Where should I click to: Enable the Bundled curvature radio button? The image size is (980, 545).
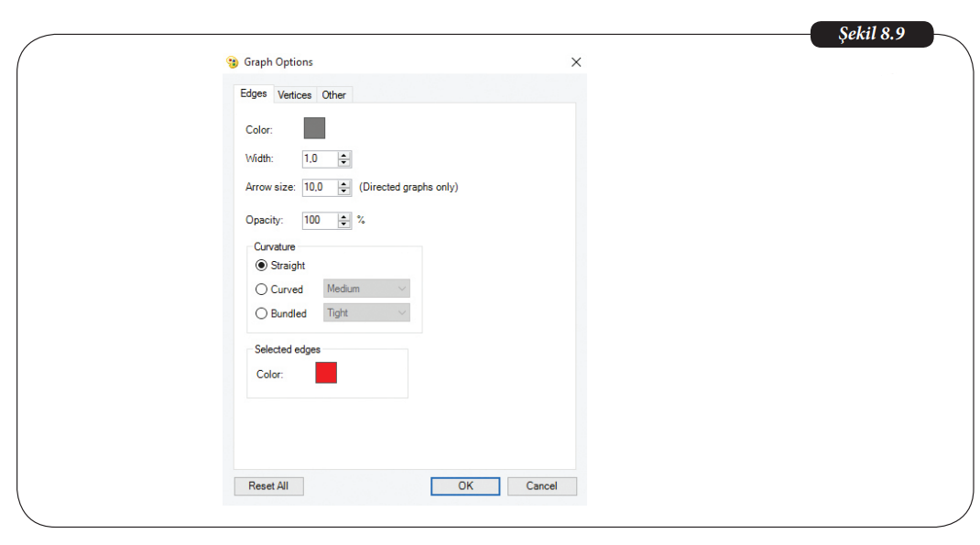pyautogui.click(x=262, y=313)
